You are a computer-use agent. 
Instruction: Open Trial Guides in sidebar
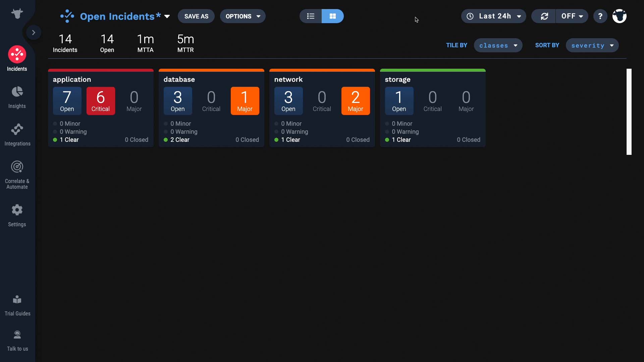click(x=17, y=305)
